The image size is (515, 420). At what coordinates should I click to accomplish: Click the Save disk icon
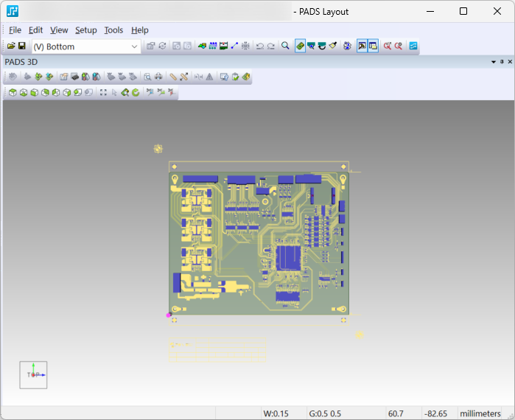pyautogui.click(x=21, y=46)
